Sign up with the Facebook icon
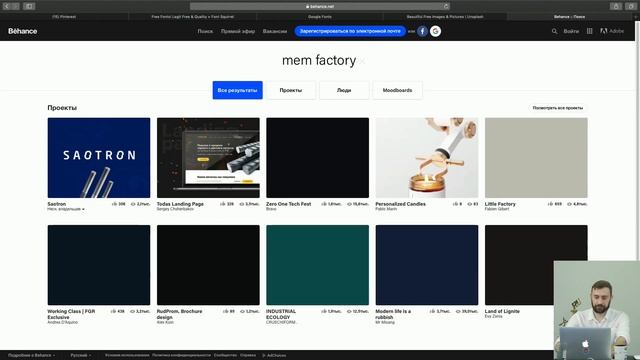Viewport: 640px width, 360px height. coord(422,31)
